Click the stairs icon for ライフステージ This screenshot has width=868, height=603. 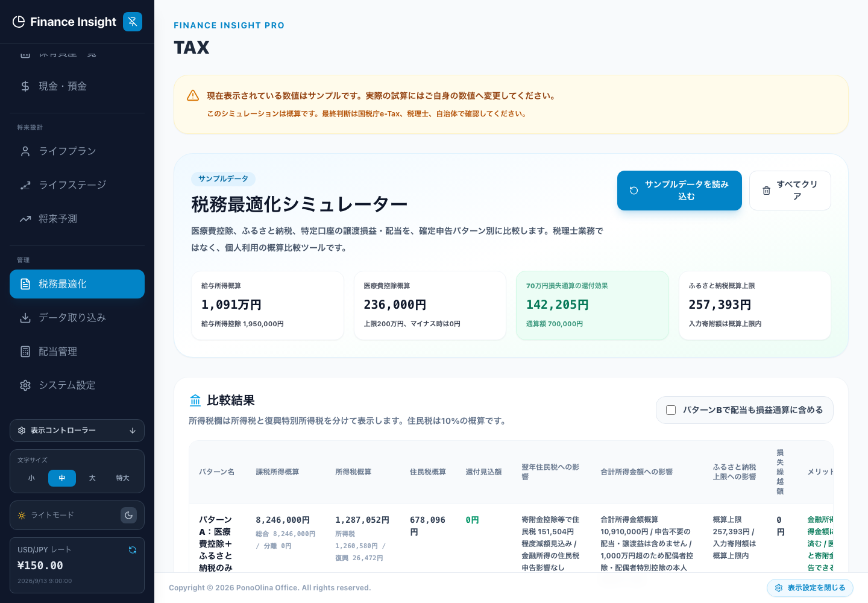[25, 185]
